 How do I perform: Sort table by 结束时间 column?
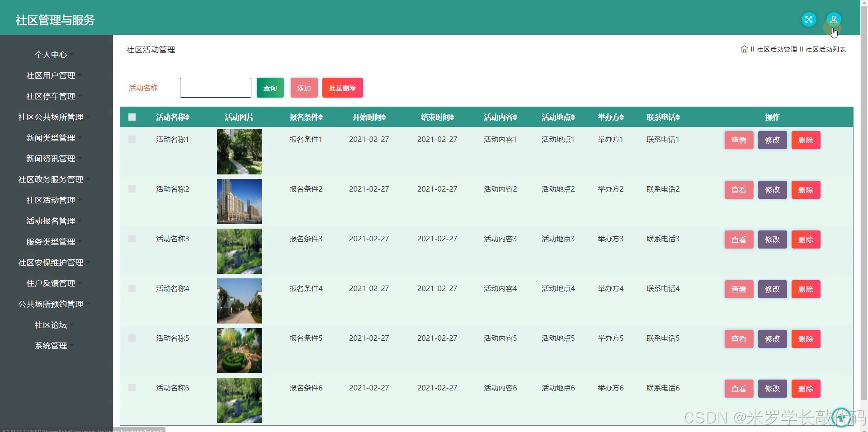click(437, 117)
